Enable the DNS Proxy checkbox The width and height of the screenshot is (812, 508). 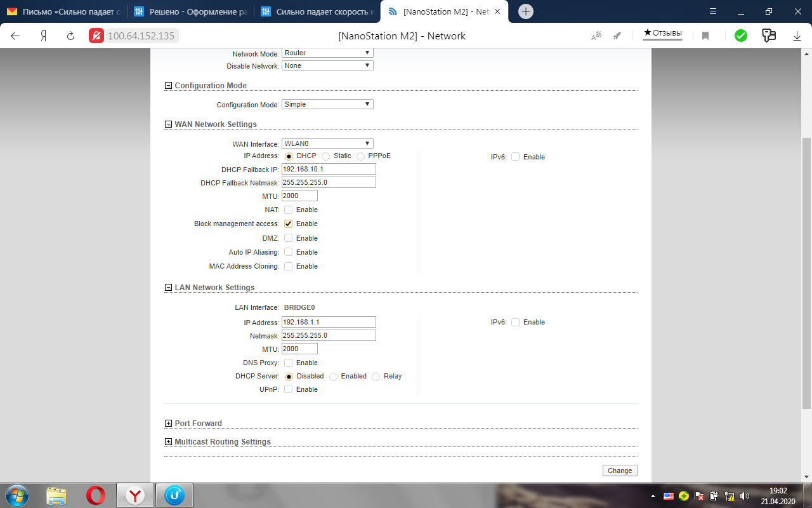pos(288,363)
